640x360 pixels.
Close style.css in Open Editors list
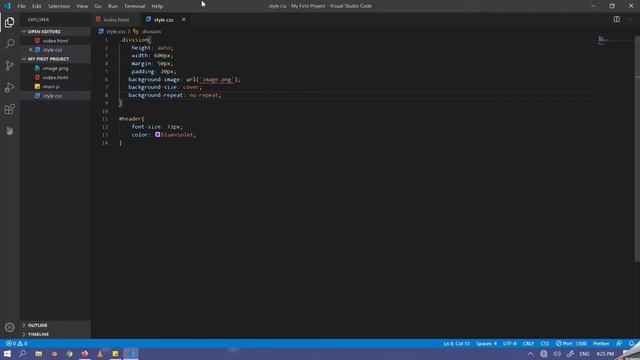[30, 50]
